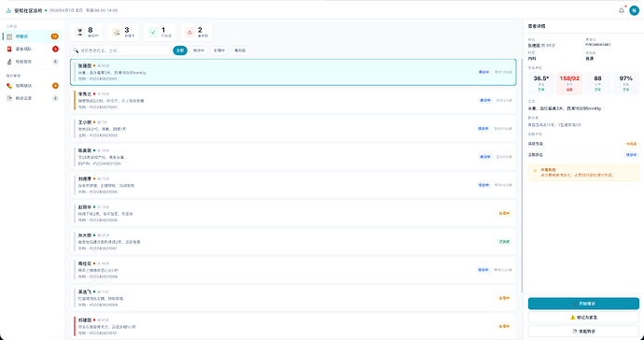Image resolution: width=644 pixels, height=340 pixels.
Task: Click the stat card showing 3
Action: (x=123, y=32)
